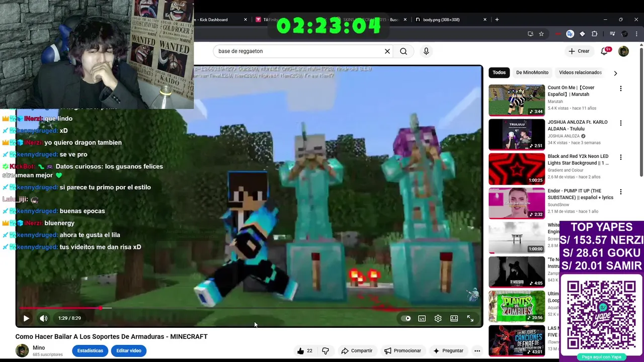Open the Mino channel name link
The height and width of the screenshot is (362, 644).
(39, 348)
